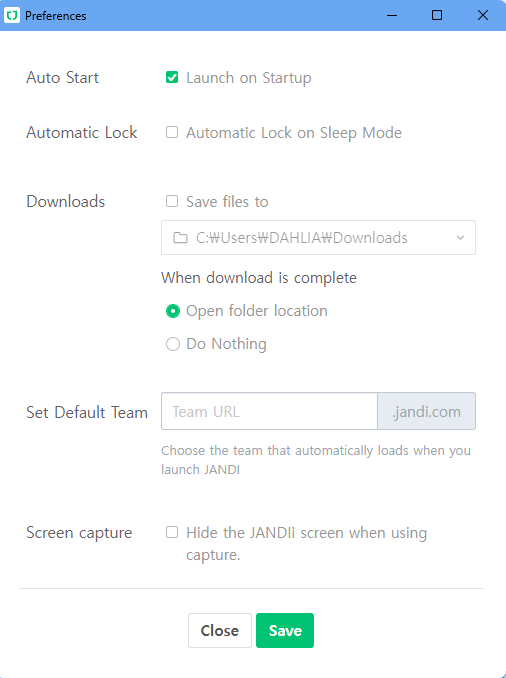Screen dimensions: 506x678
Task: Close the window with the X icon
Action: pyautogui.click(x=483, y=16)
